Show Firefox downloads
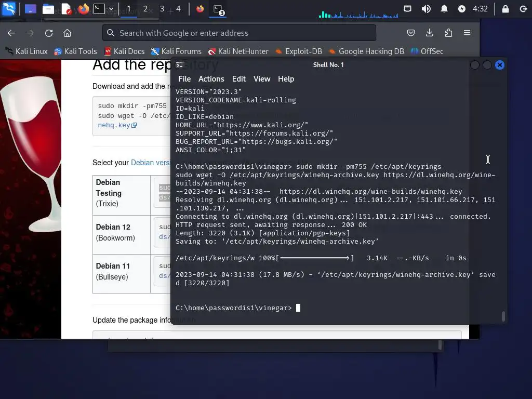This screenshot has width=532, height=399. (430, 33)
